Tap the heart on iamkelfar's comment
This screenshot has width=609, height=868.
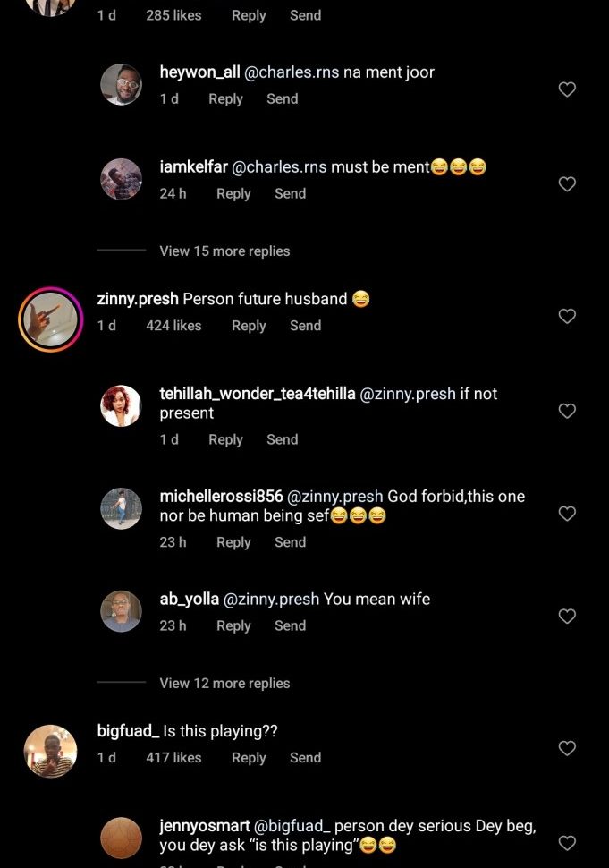point(566,184)
